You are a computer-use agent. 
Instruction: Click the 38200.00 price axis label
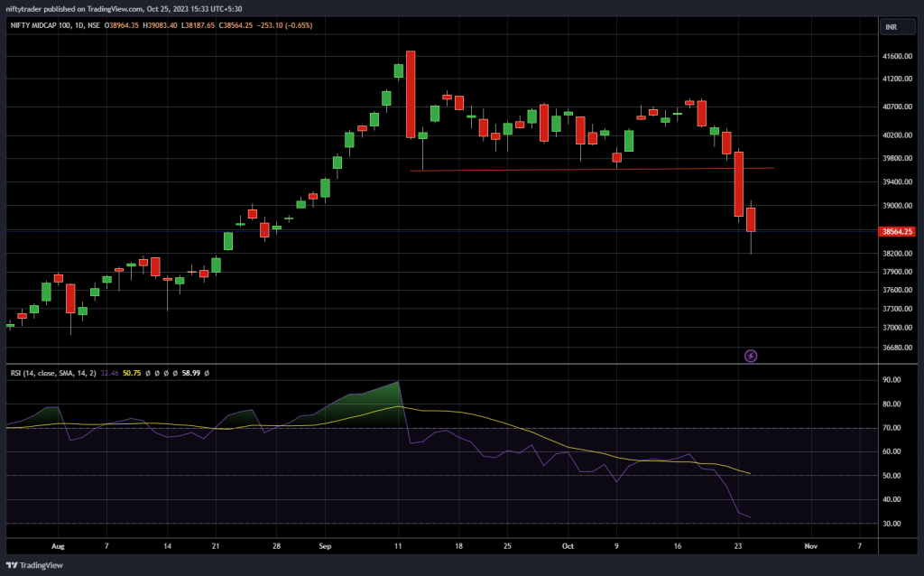click(897, 254)
